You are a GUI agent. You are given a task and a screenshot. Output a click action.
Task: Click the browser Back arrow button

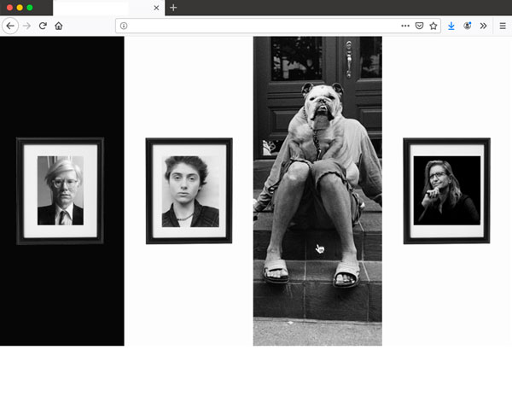(10, 26)
